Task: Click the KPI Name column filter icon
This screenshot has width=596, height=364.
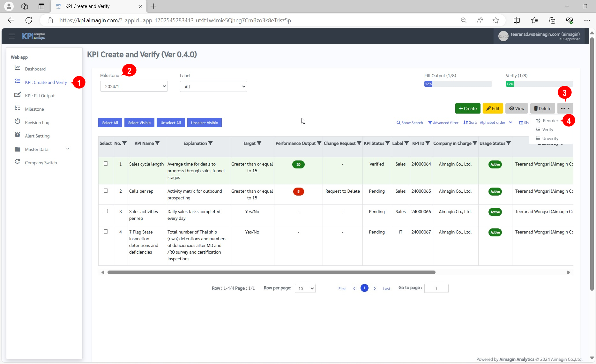Action: click(157, 143)
